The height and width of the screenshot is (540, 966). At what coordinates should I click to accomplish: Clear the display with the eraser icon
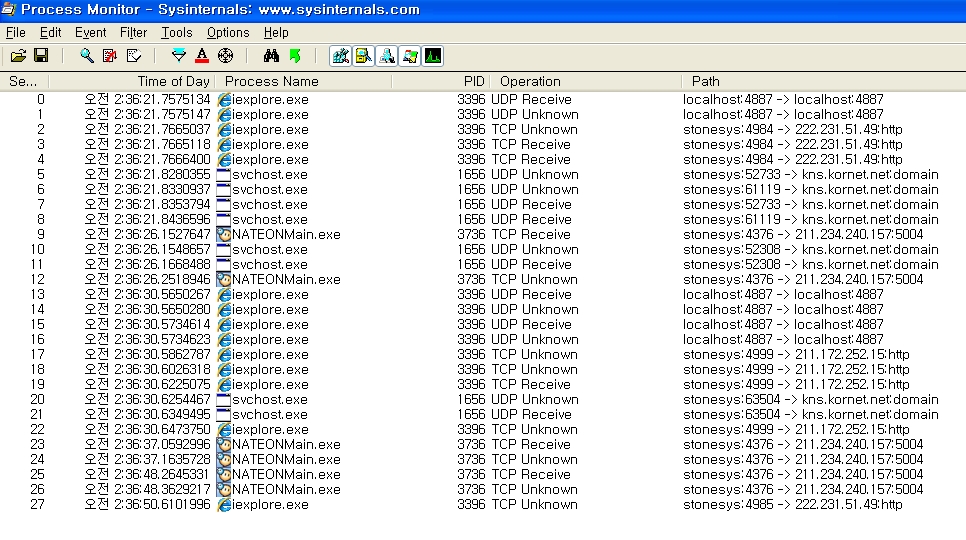tap(134, 56)
